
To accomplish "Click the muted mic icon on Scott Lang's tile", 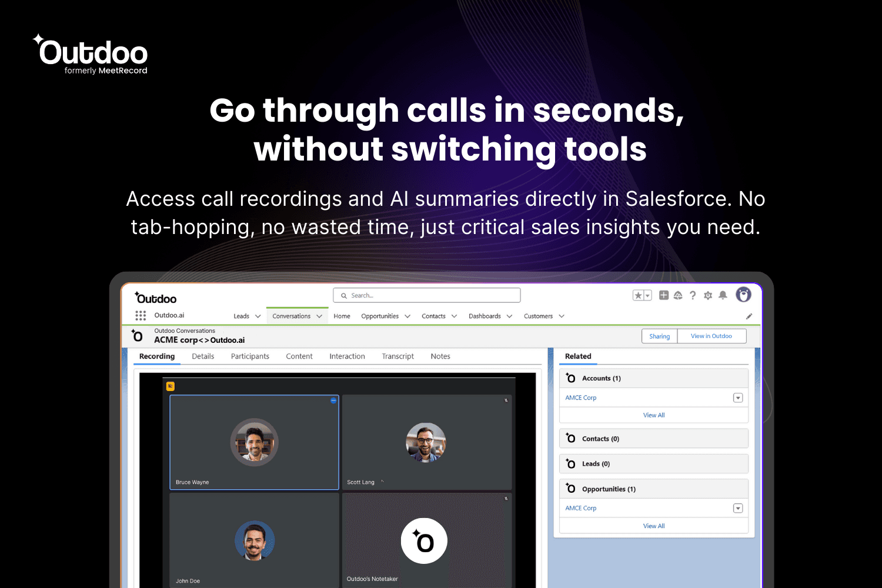I will click(506, 400).
